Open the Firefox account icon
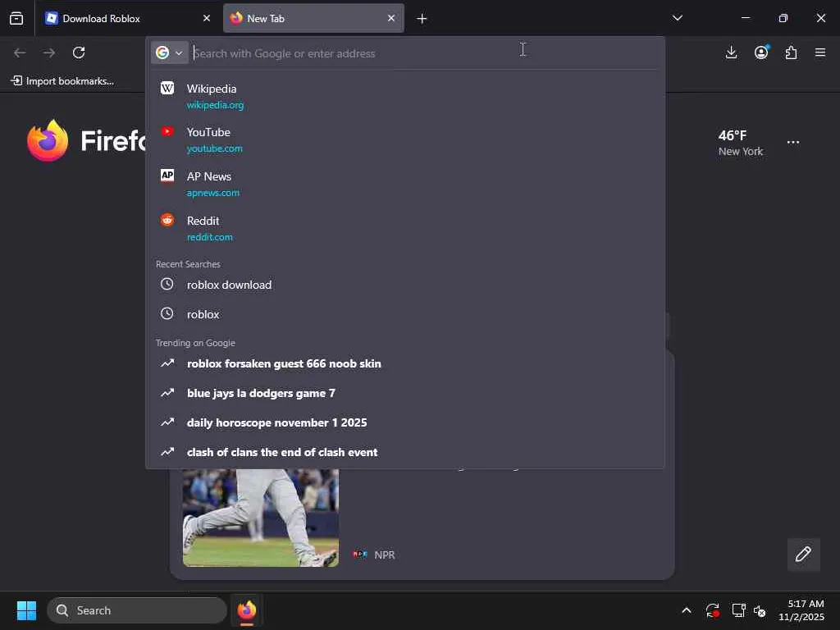This screenshot has height=630, width=840. point(761,52)
